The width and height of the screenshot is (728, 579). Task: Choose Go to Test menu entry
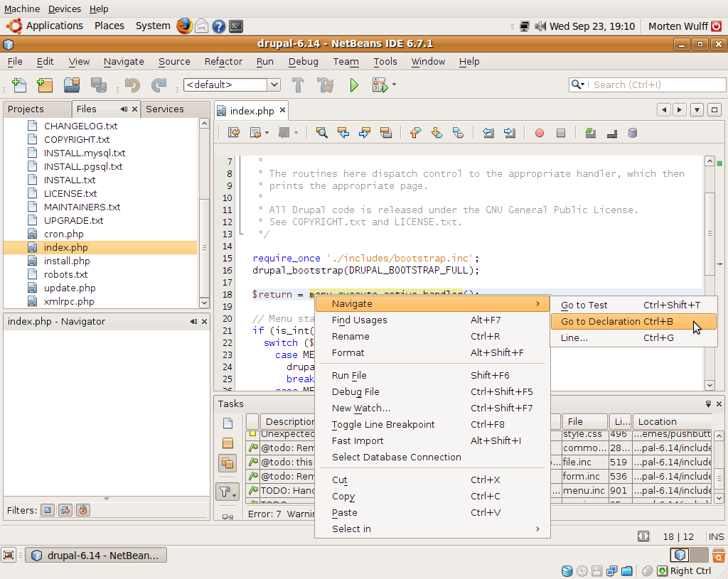point(633,305)
